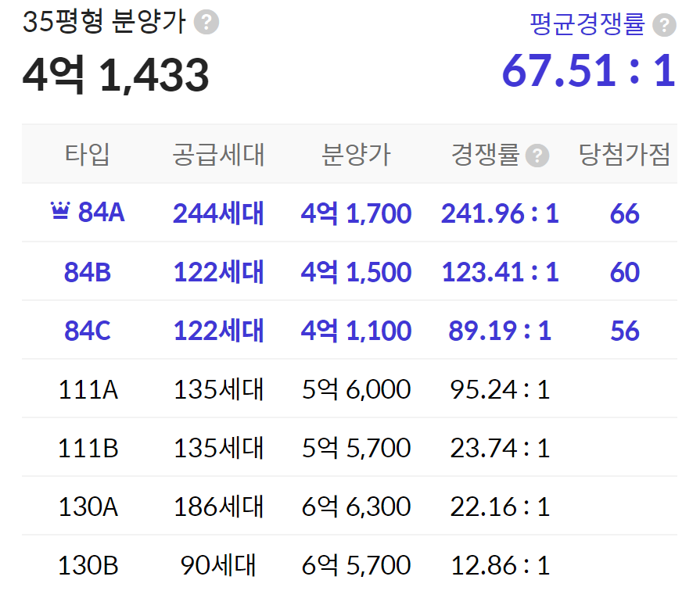Select the 5억 6,000 price cell
The image size is (700, 598).
pos(356,389)
